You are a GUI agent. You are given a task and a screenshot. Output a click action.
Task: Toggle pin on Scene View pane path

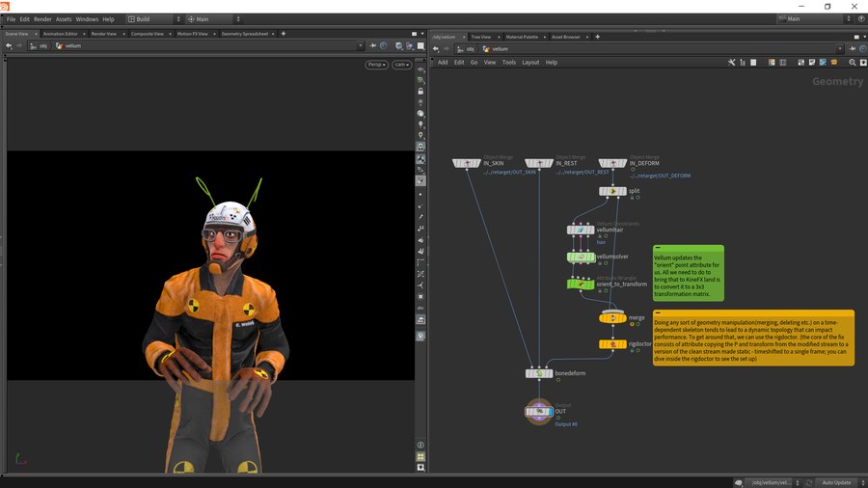pyautogui.click(x=373, y=45)
